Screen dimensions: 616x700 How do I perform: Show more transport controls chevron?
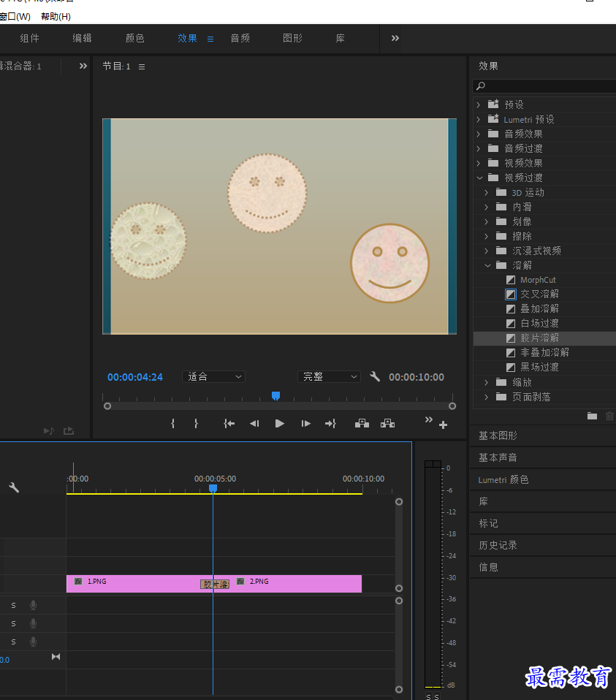point(428,419)
